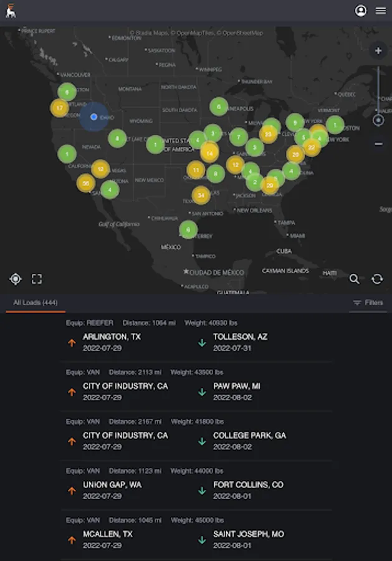Open the 6-load cluster near Minneapolis
The height and width of the screenshot is (561, 392).
pyautogui.click(x=219, y=106)
